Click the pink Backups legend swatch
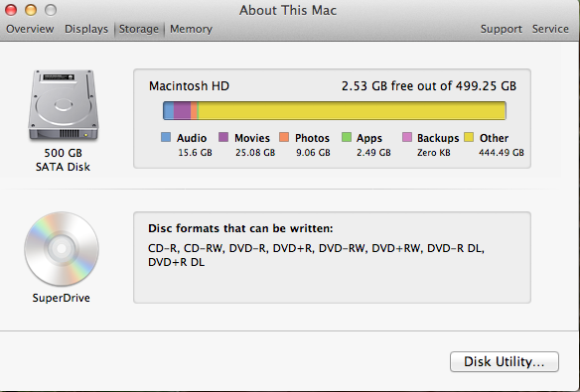 pos(407,137)
